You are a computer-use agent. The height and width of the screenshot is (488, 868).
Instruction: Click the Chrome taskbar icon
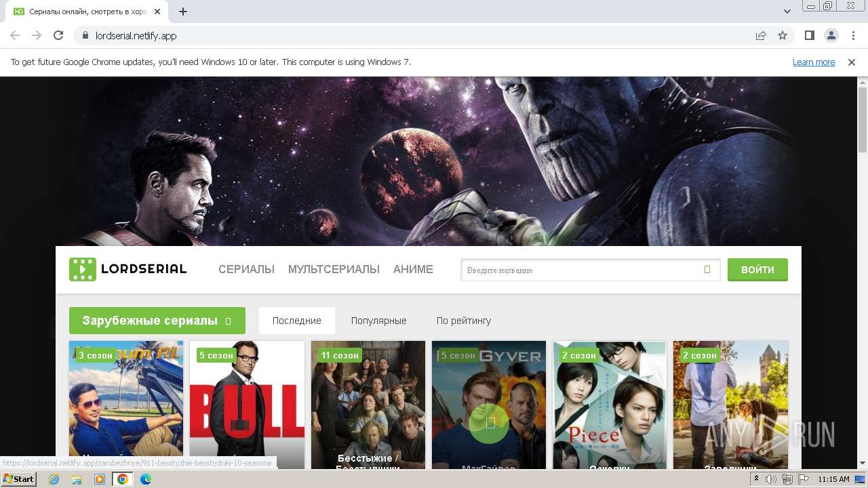123,479
